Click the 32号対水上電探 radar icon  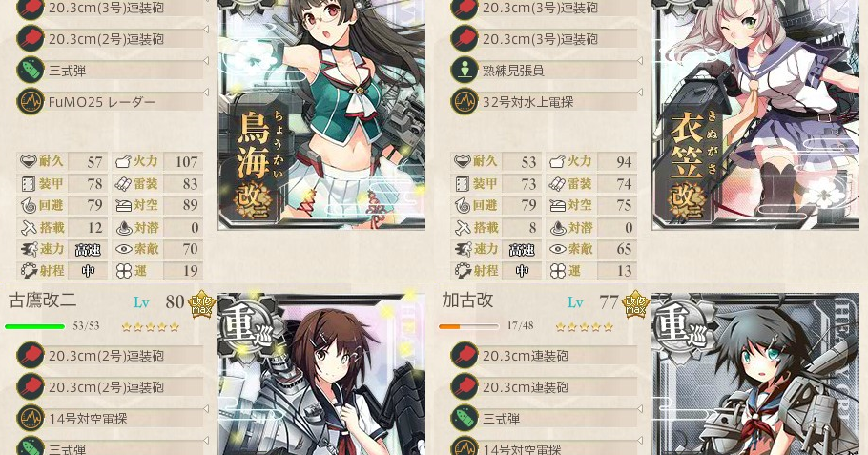click(x=464, y=102)
